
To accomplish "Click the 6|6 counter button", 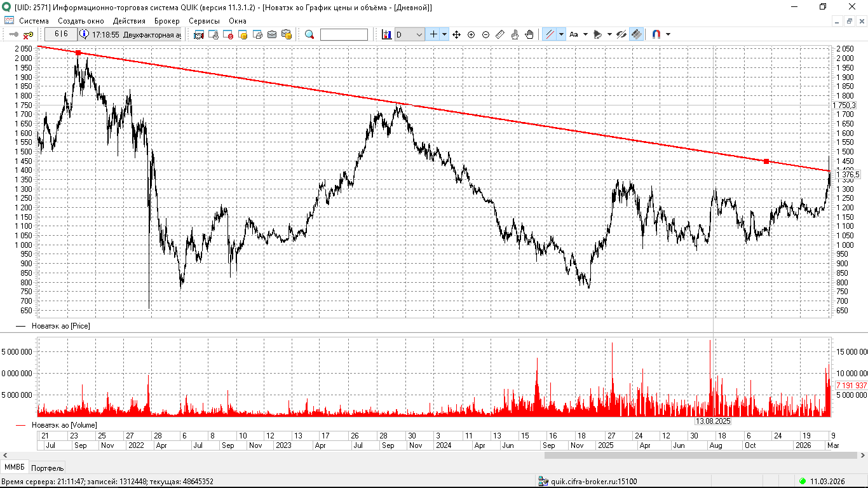I will coord(62,34).
